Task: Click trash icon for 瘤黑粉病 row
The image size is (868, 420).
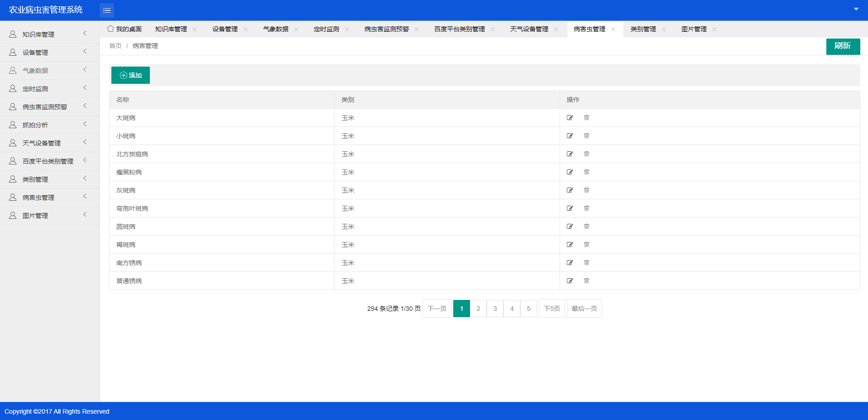Action: pyautogui.click(x=586, y=172)
